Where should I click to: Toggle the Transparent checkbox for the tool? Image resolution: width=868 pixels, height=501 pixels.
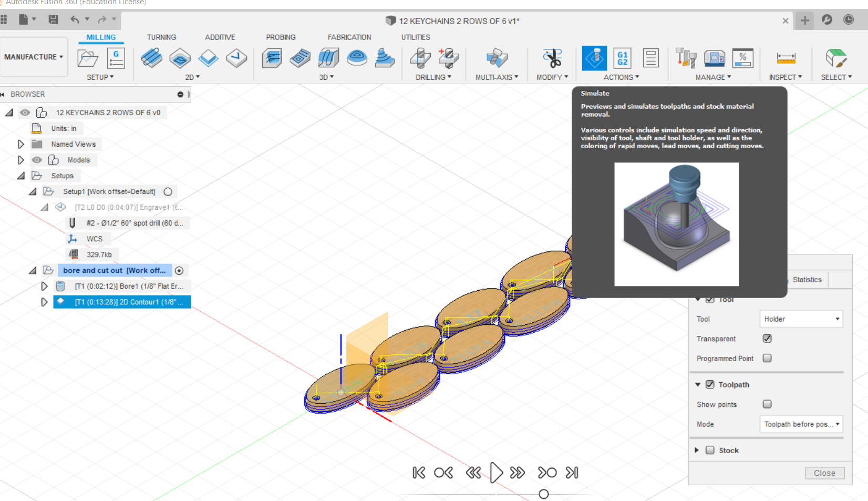click(x=767, y=338)
